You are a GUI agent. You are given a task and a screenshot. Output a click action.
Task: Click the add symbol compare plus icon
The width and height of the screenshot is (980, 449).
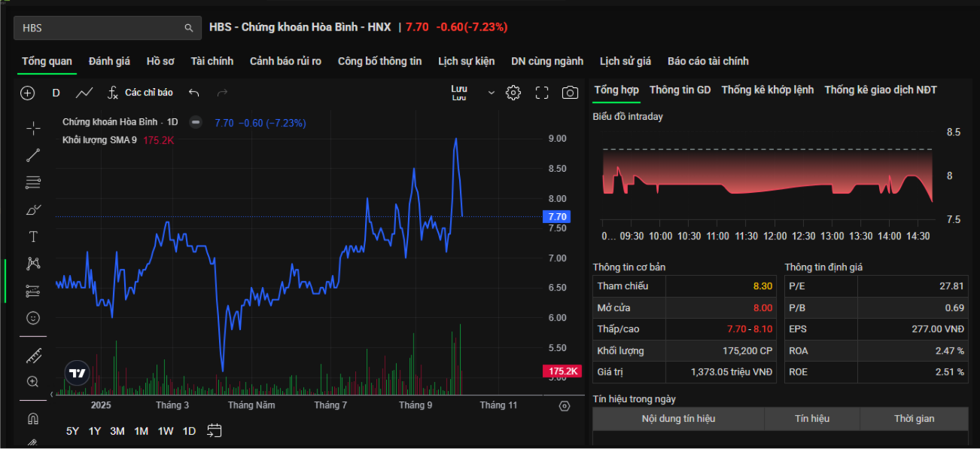(28, 93)
